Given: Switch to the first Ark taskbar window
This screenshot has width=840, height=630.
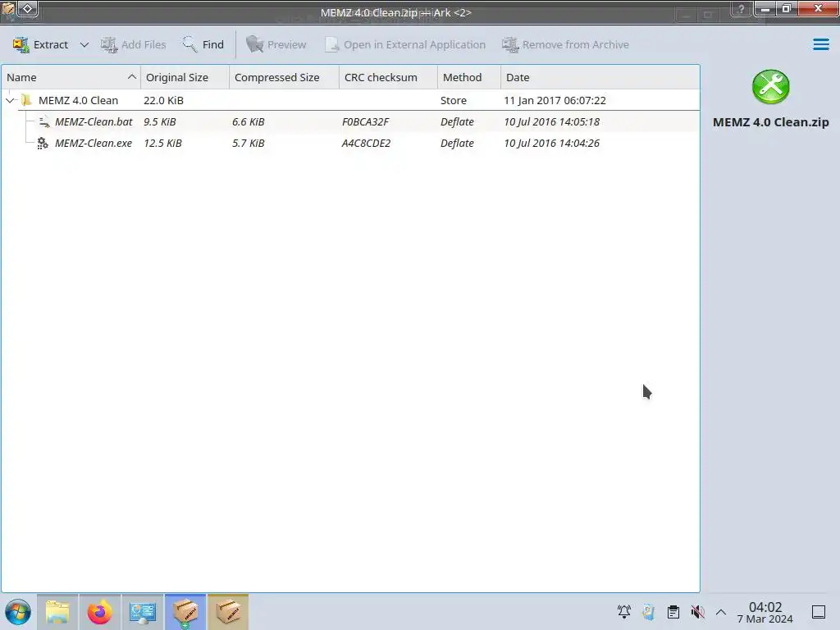Looking at the screenshot, I should [x=185, y=612].
